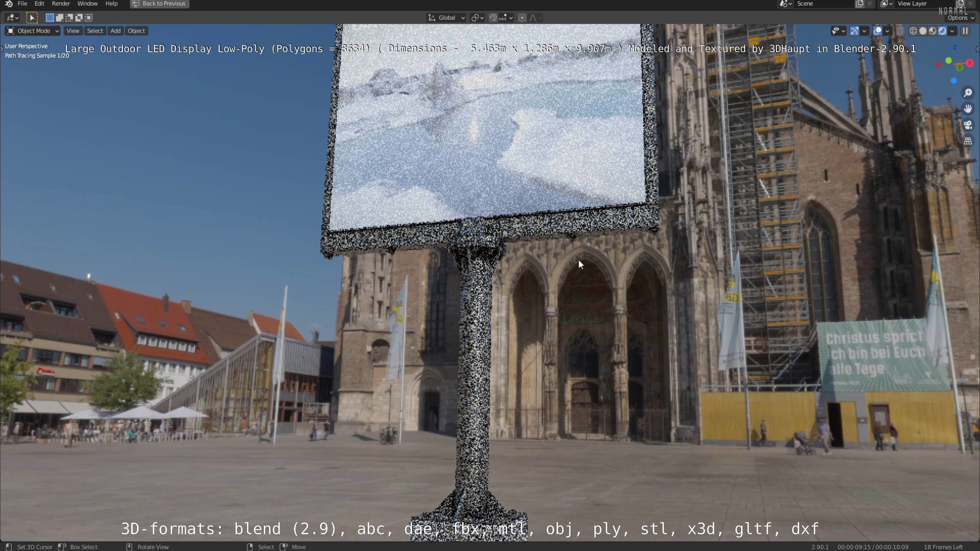Switch to Wireframe shading
Viewport: 980px width, 551px height.
point(913,31)
